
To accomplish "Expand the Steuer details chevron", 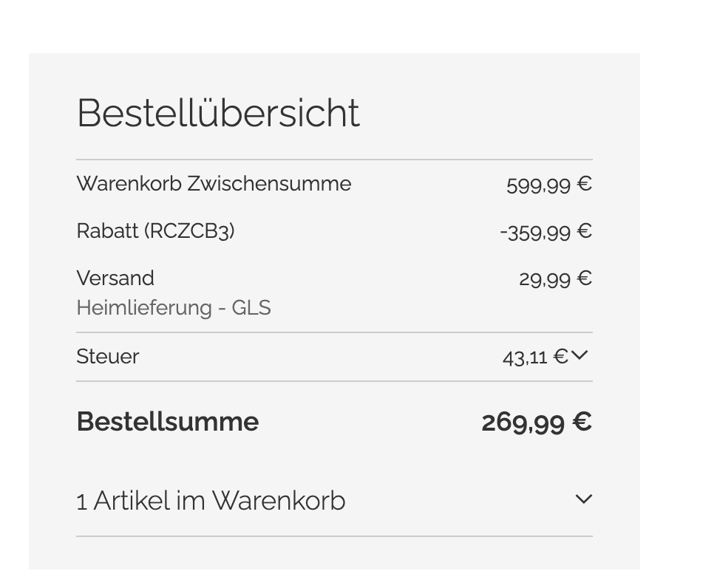I will click(580, 356).
